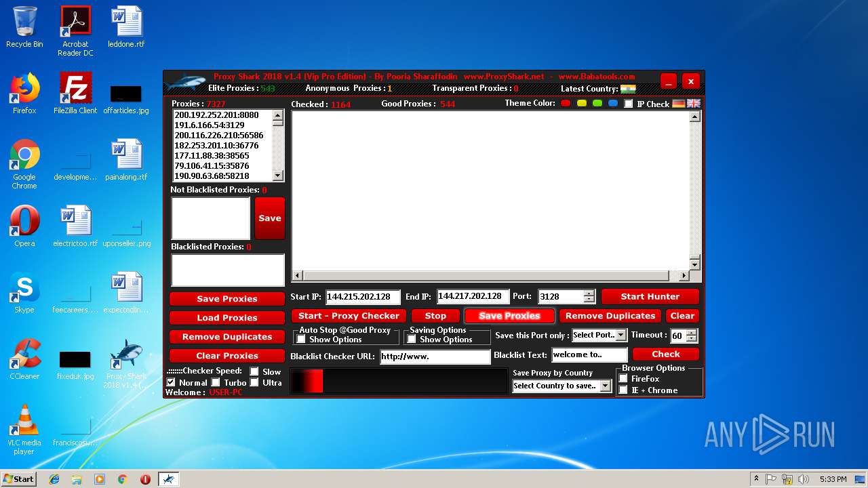The image size is (868, 488).
Task: Open Select Country to save dropdown
Action: 606,386
